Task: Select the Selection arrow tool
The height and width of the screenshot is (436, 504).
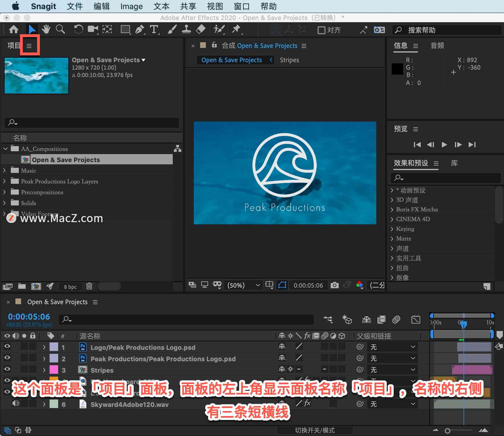Action: point(32,29)
